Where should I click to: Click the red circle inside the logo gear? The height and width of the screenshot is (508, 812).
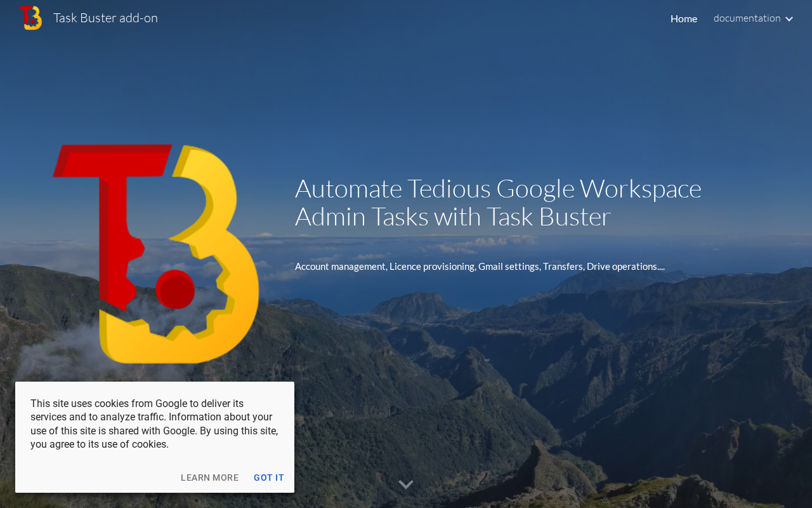point(175,290)
